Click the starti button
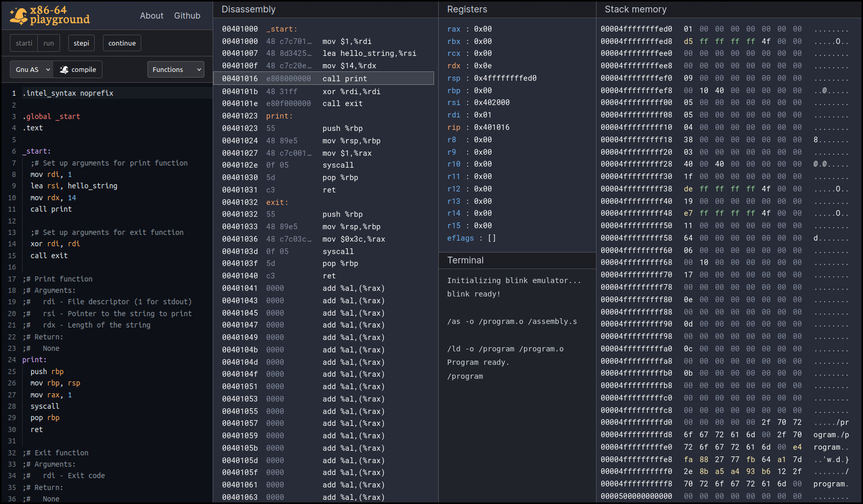863x504 pixels. (x=24, y=43)
